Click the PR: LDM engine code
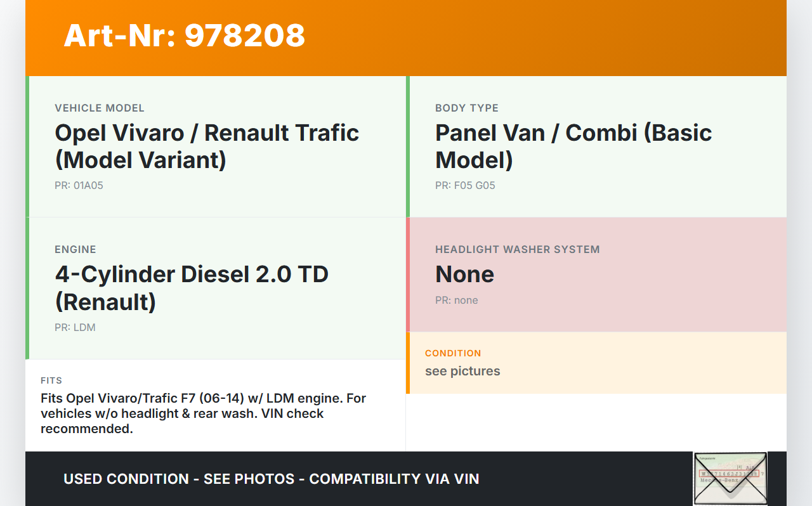This screenshot has height=506, width=812. pos(75,328)
